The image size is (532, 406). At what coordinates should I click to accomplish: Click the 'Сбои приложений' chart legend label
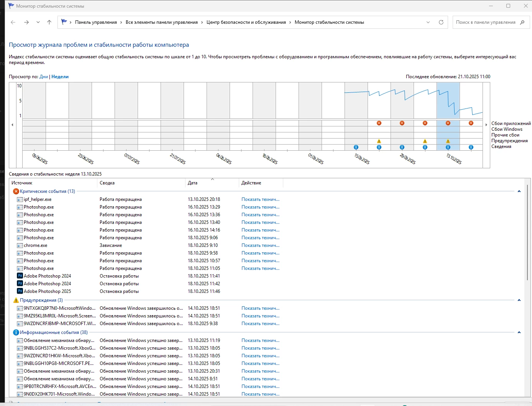511,123
